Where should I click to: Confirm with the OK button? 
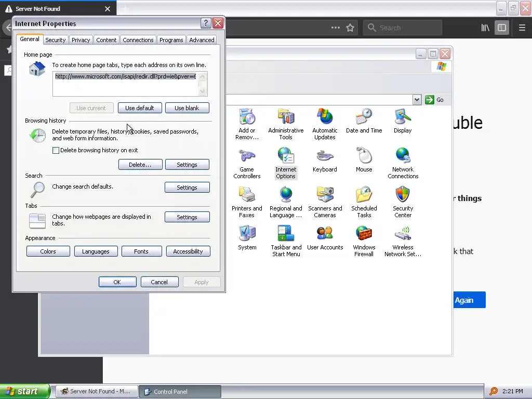pos(117,282)
